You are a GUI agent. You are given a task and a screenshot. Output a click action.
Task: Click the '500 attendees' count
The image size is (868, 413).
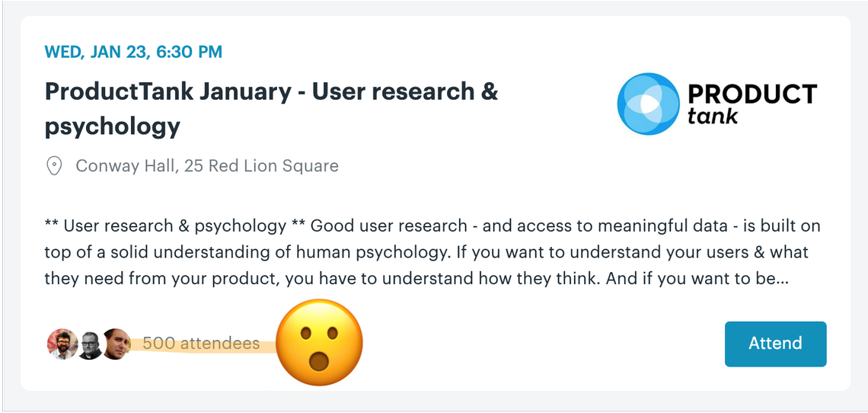coord(201,343)
